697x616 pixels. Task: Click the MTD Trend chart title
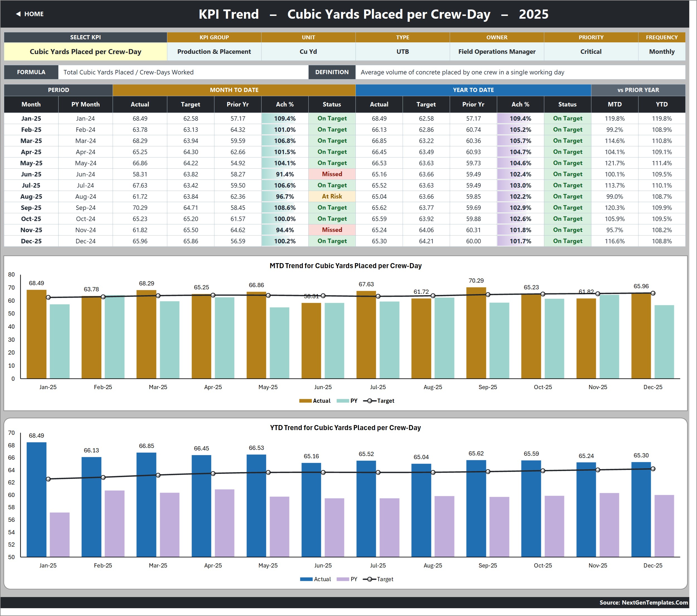coord(345,266)
